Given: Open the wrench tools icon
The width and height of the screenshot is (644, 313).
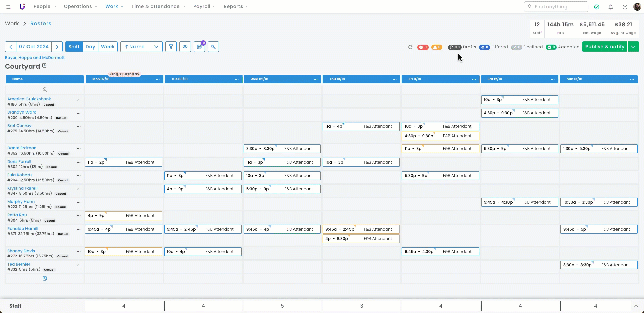Looking at the screenshot, I should pos(213,47).
